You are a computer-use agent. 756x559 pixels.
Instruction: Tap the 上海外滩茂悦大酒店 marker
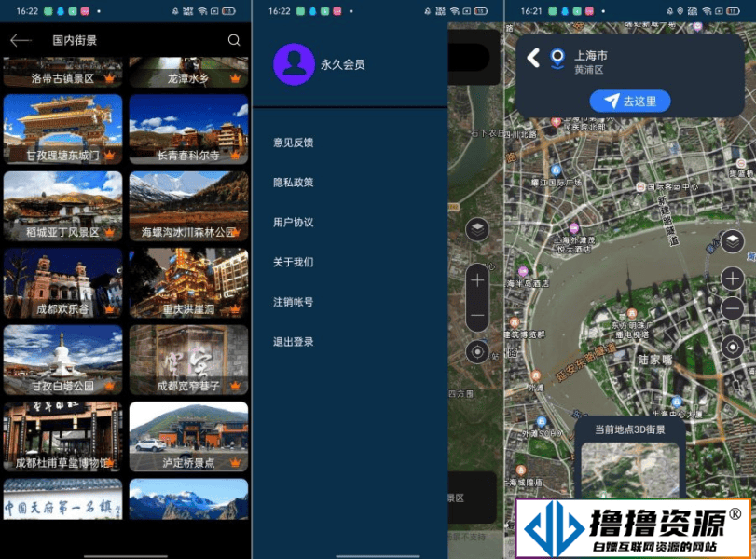tap(573, 228)
